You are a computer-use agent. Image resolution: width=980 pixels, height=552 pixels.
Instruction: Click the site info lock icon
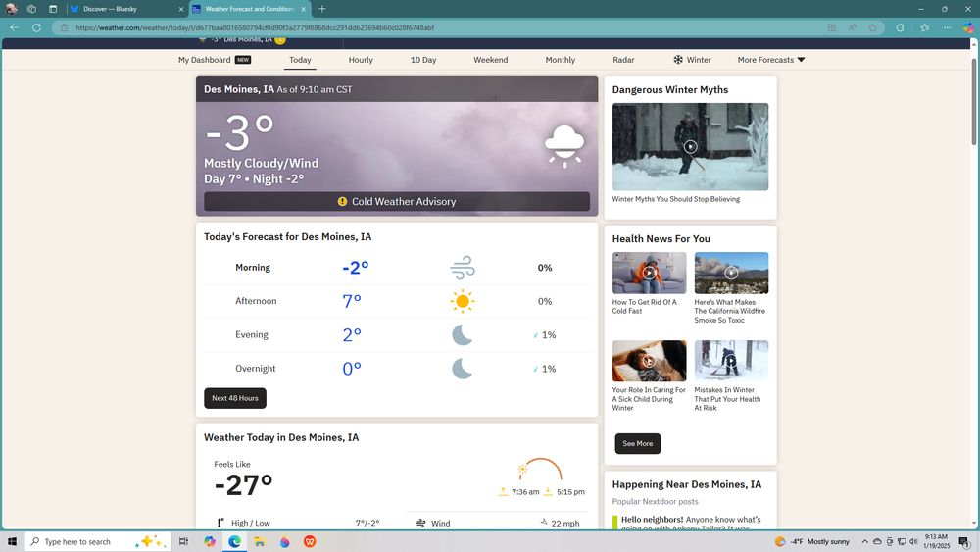[x=64, y=27]
